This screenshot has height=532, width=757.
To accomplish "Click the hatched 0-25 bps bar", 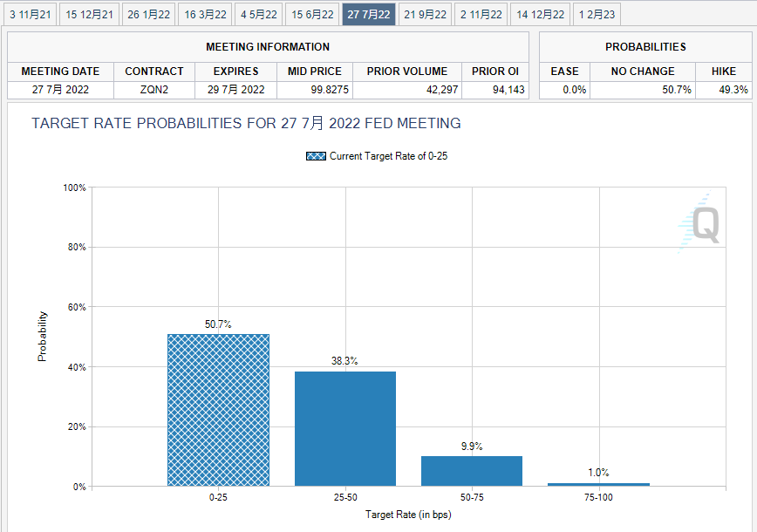I will pyautogui.click(x=218, y=410).
